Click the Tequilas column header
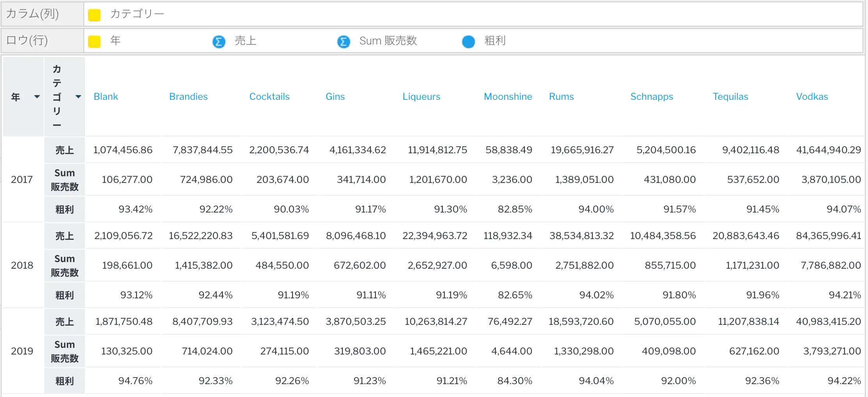 pos(730,97)
